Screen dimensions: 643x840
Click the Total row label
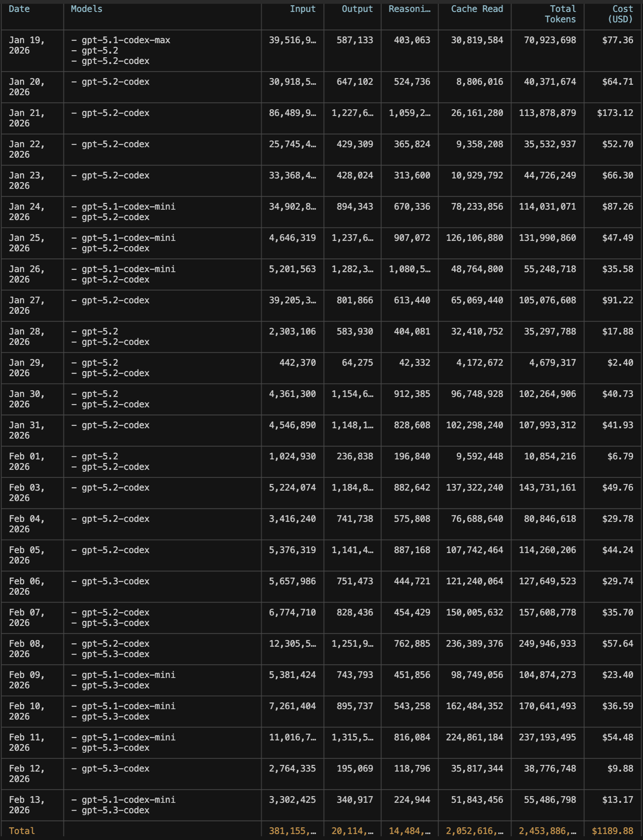tap(22, 831)
